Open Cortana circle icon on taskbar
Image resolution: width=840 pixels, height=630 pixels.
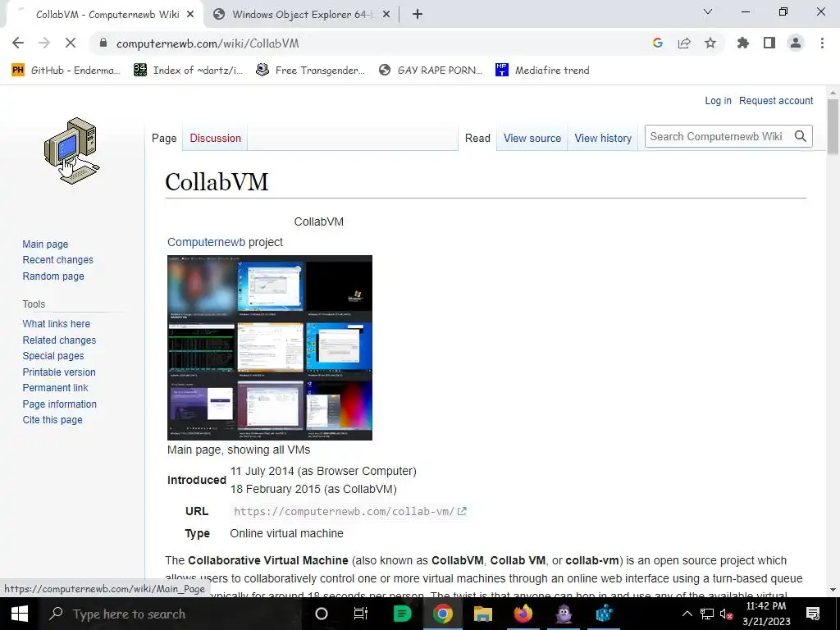[322, 614]
